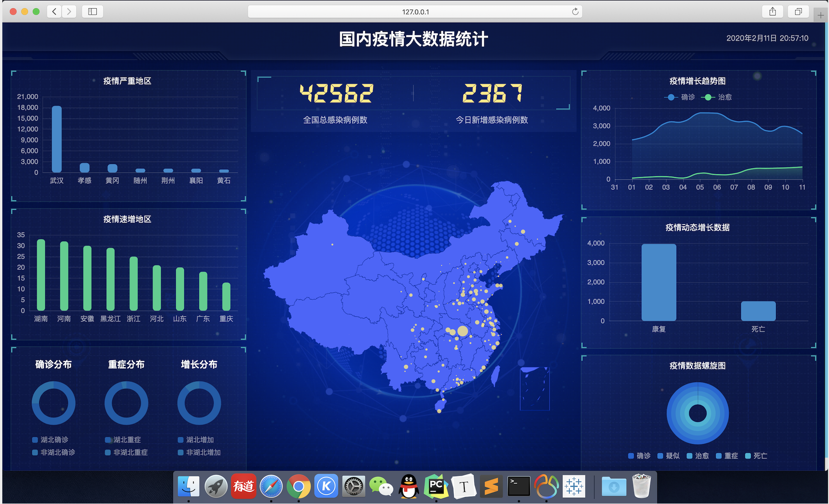
Task: Open WeChat from the dock
Action: pyautogui.click(x=382, y=486)
